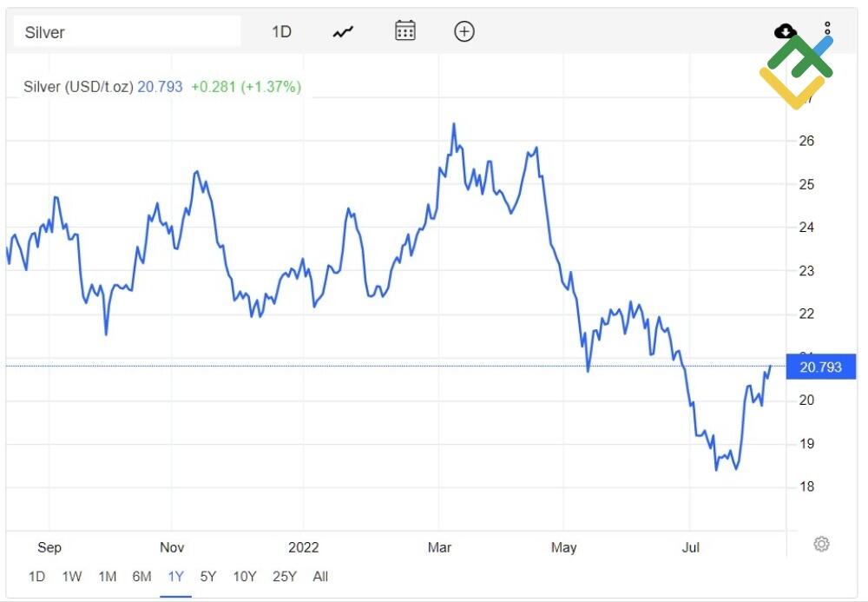Switch to the All timeframe tab
868x602 pixels.
click(320, 576)
